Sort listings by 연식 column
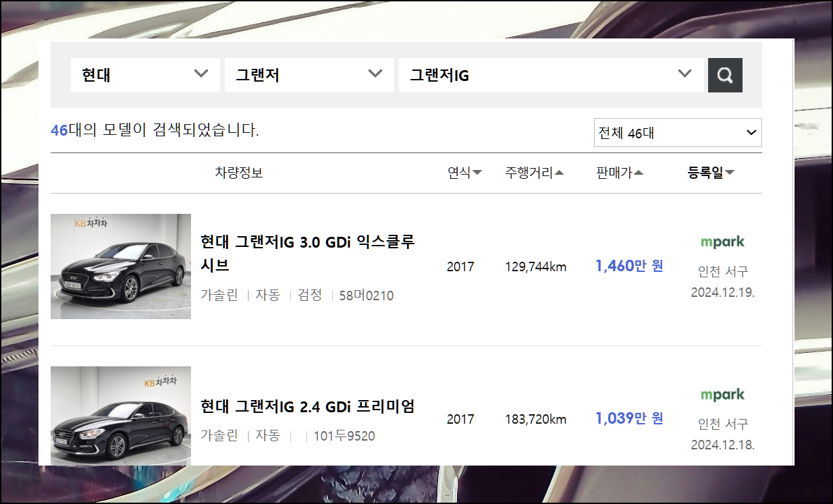The width and height of the screenshot is (833, 504). tap(464, 173)
